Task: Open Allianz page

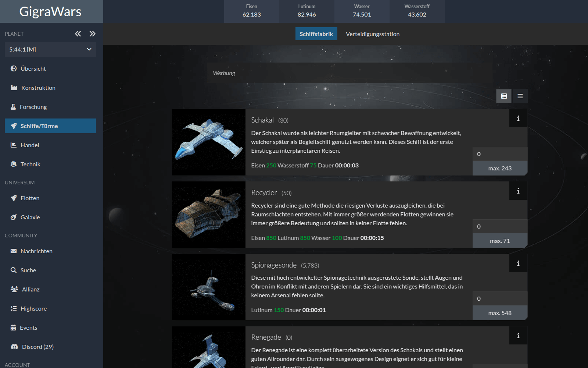Action: click(x=50, y=289)
